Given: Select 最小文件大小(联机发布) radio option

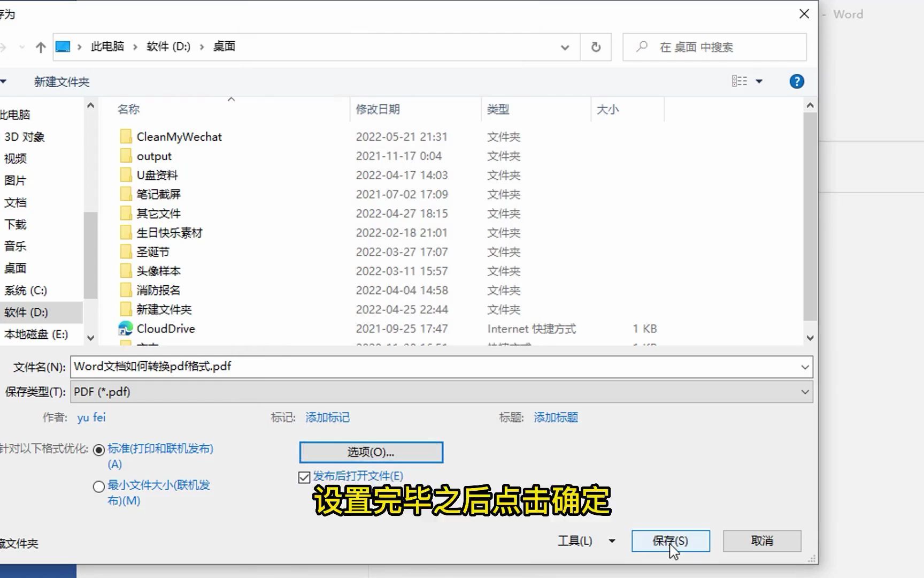Looking at the screenshot, I should [x=98, y=486].
